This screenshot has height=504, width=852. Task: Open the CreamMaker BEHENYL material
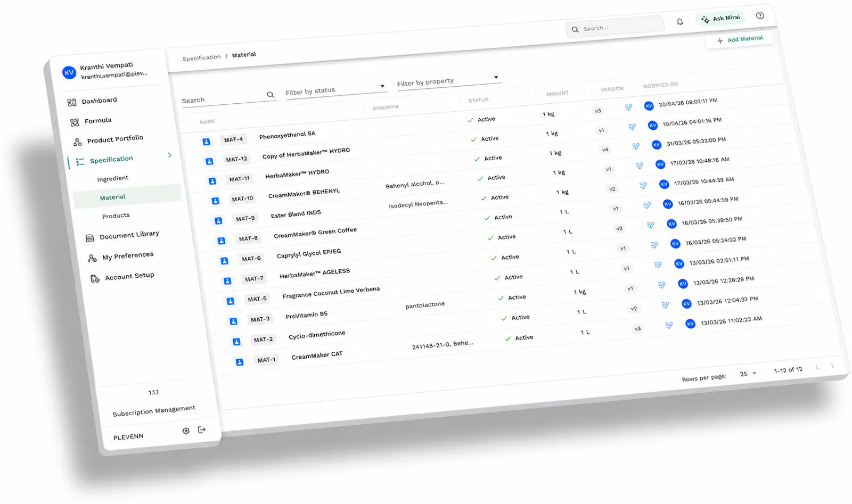304,193
